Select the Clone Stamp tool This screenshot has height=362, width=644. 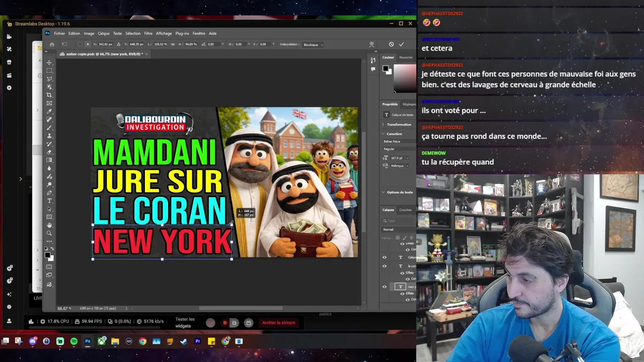click(x=49, y=136)
